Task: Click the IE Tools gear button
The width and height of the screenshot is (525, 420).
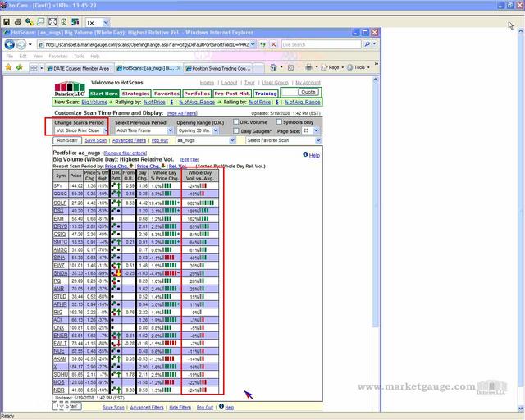Action: tap(356, 67)
